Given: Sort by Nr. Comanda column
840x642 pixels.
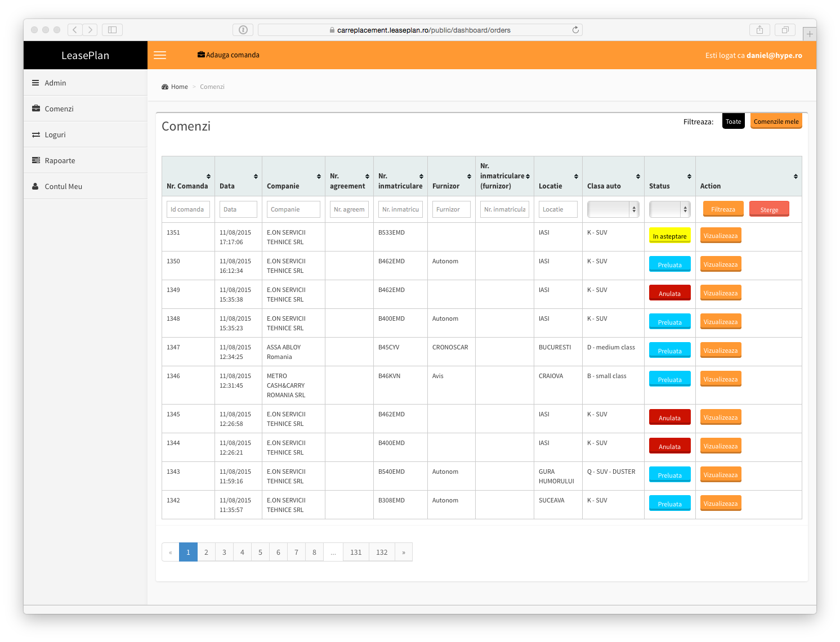Looking at the screenshot, I should click(x=208, y=177).
